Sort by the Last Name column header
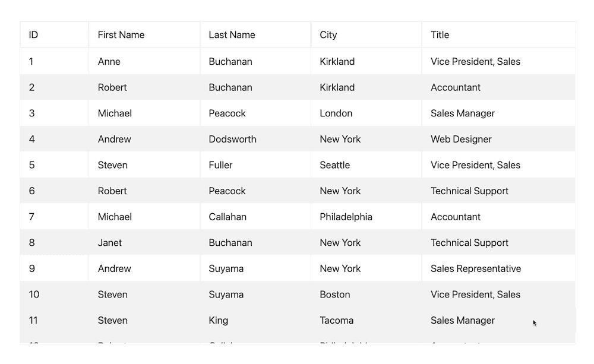Viewport: 594px width, 364px height. pos(232,35)
